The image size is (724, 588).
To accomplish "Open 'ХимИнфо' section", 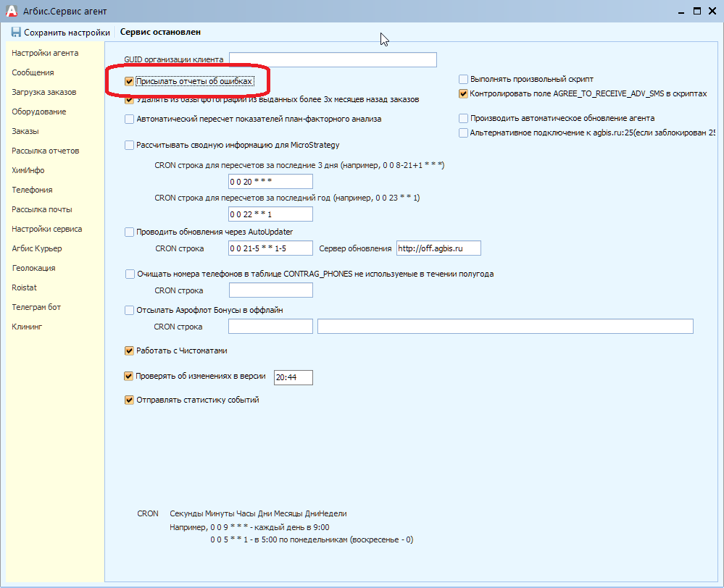I will coord(28,170).
